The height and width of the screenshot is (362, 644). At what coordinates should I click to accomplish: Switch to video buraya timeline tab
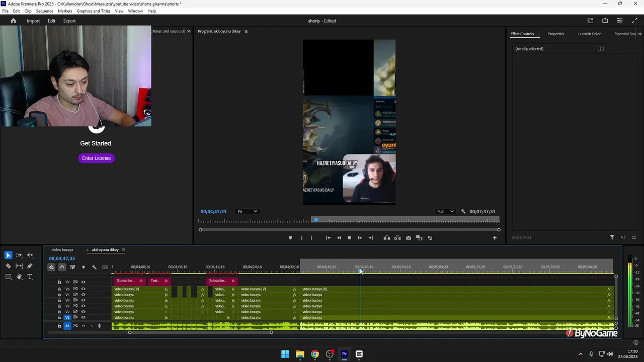[x=62, y=250]
